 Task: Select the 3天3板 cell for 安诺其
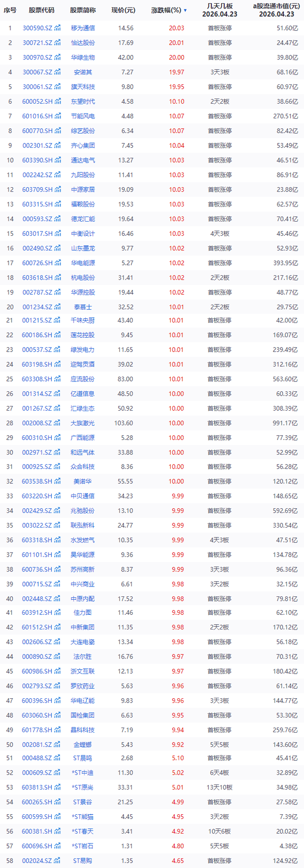pos(220,72)
